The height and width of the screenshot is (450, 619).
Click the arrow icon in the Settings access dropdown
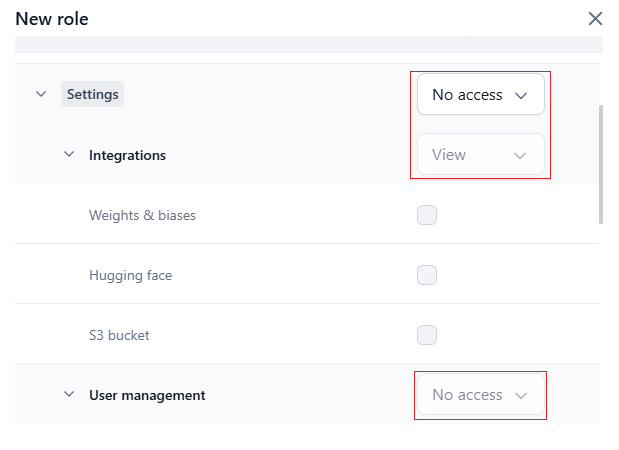[x=520, y=96]
